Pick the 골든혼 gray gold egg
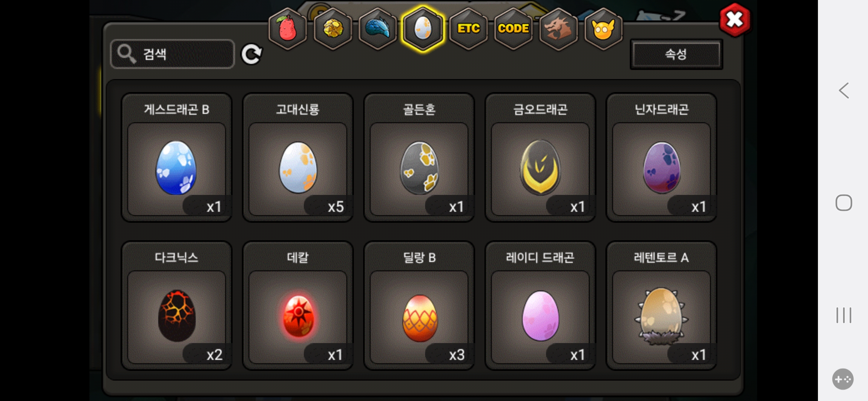The image size is (868, 401). pos(419,157)
